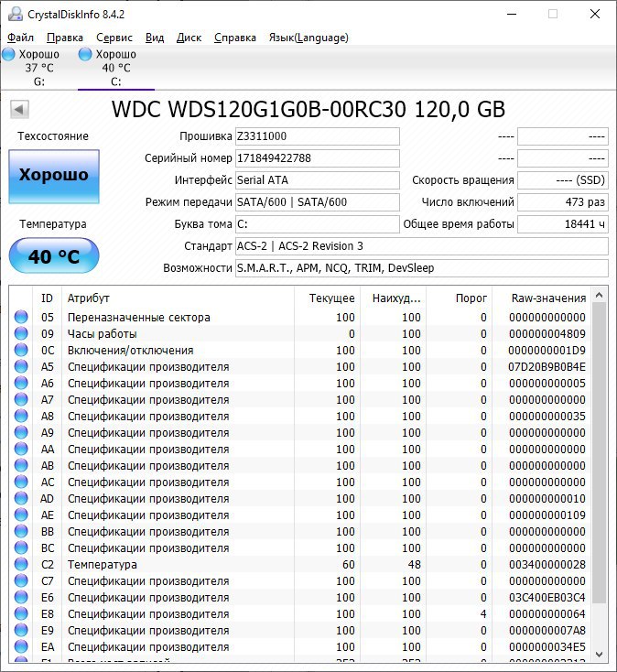Click raw value 07D20B9B0B4E

click(547, 367)
